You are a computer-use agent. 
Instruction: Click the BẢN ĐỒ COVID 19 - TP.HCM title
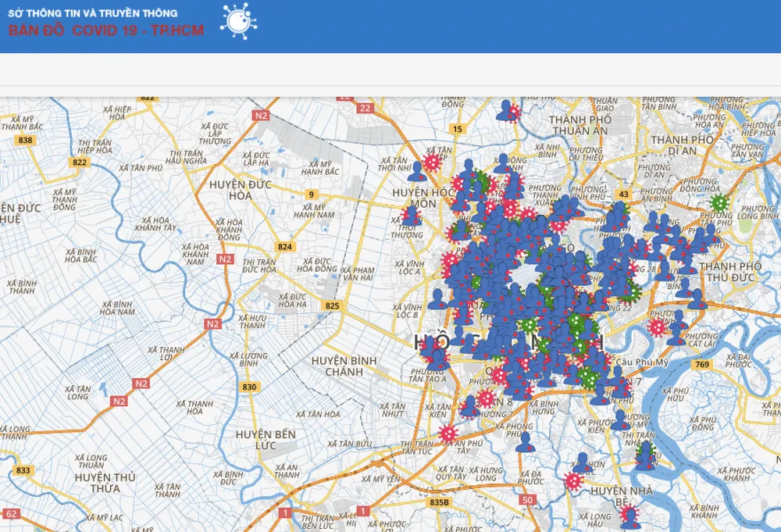pyautogui.click(x=106, y=30)
